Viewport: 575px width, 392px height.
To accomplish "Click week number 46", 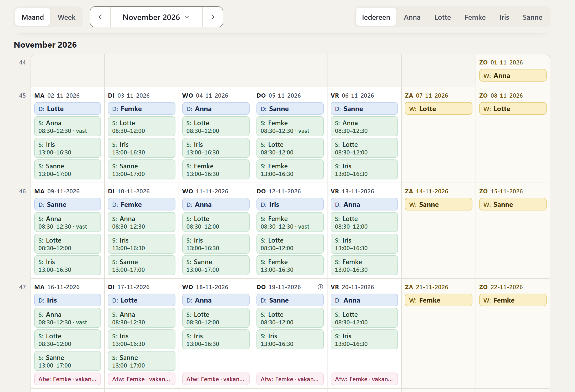I will point(22,191).
